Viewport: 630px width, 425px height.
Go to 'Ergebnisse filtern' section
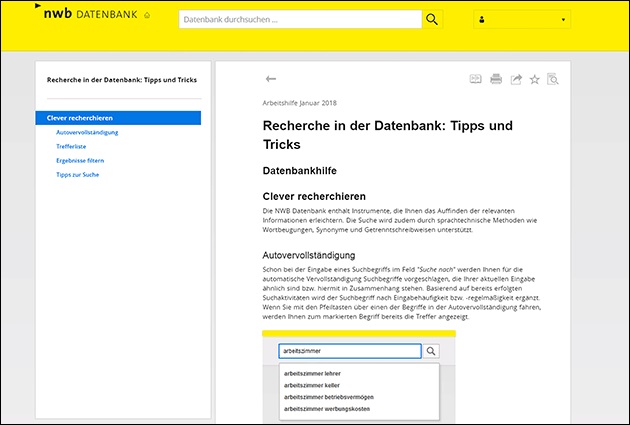tap(80, 160)
